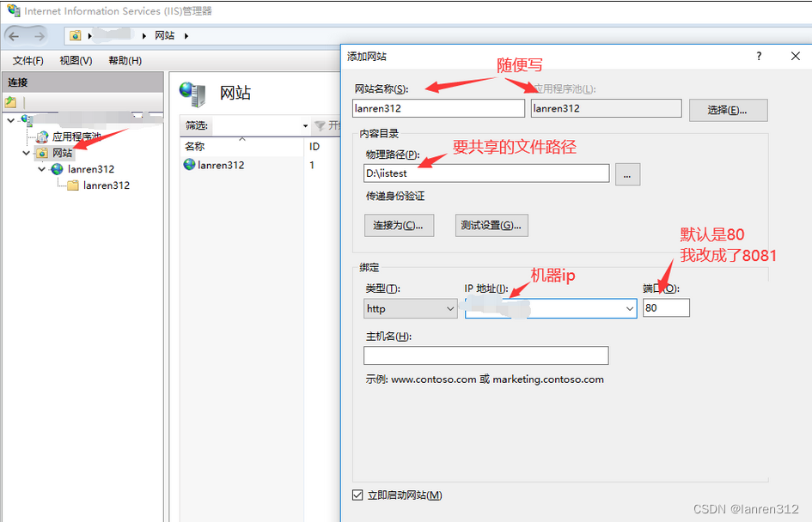Collapse the lanren312 site node
Screen dimensions: 812x522
coord(42,169)
